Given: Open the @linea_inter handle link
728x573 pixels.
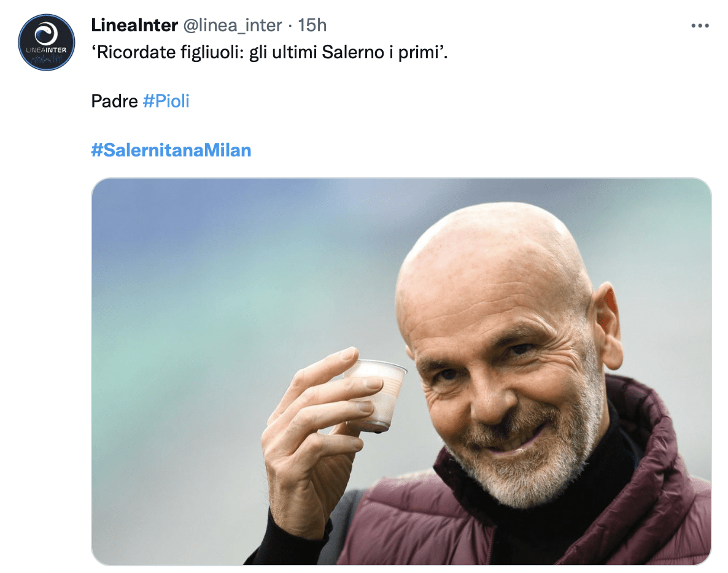Looking at the screenshot, I should point(233,25).
